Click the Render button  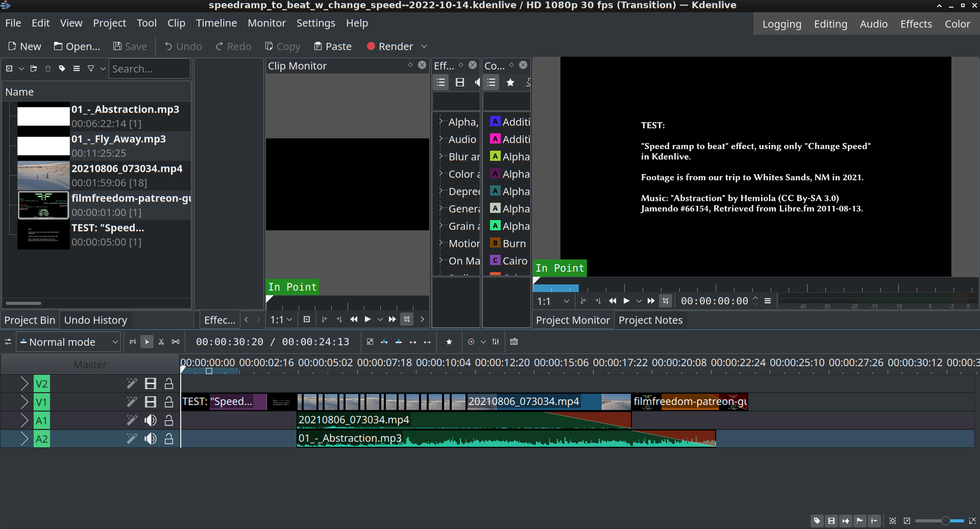[390, 46]
